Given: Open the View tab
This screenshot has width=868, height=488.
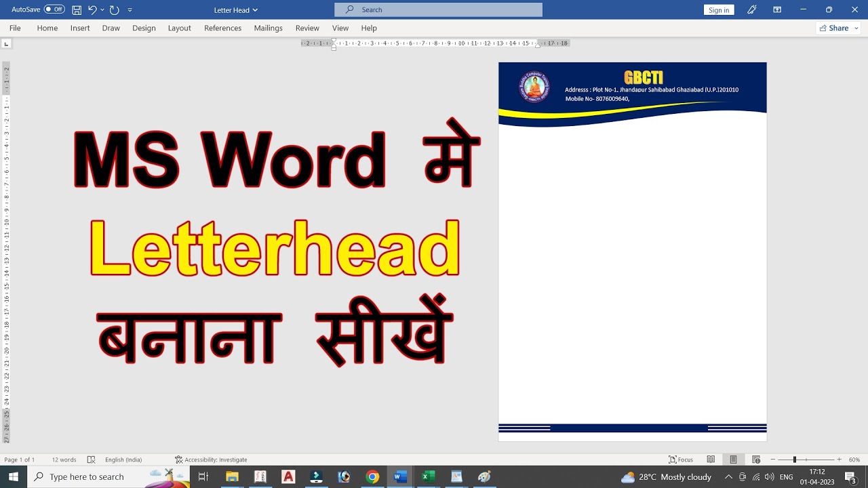Looking at the screenshot, I should tap(340, 28).
